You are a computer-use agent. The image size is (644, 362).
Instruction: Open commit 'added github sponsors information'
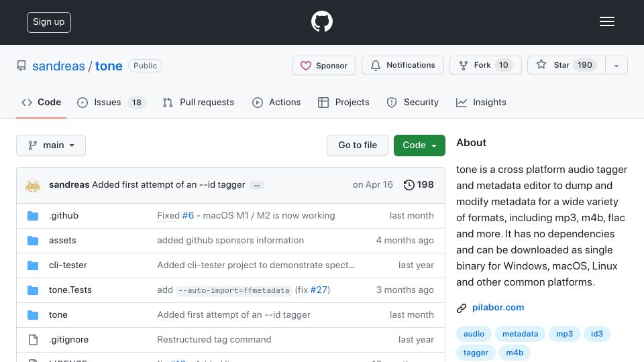230,240
